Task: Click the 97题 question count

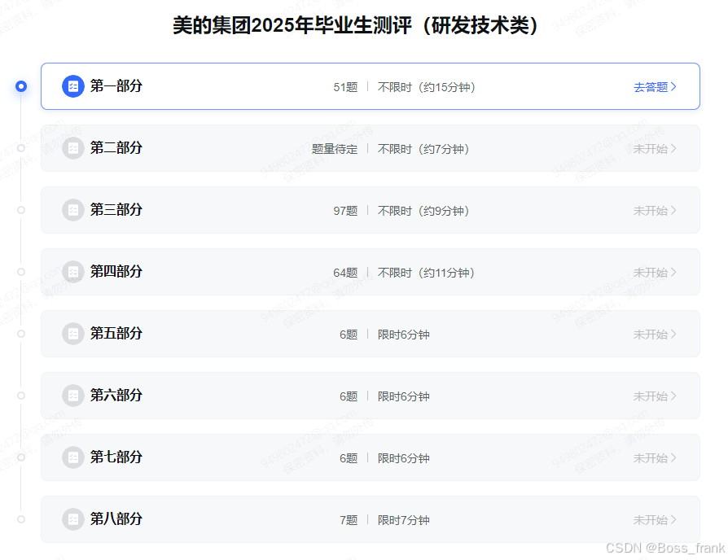Action: [x=345, y=211]
